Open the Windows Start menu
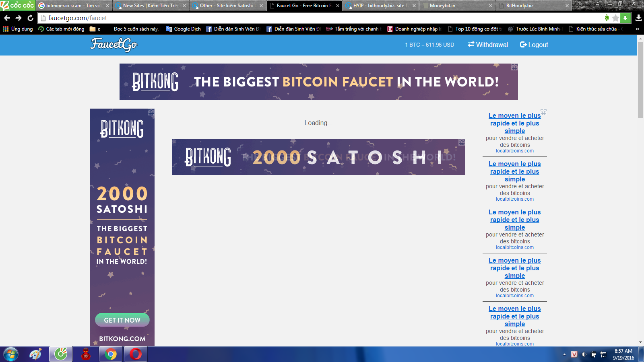 (x=11, y=354)
